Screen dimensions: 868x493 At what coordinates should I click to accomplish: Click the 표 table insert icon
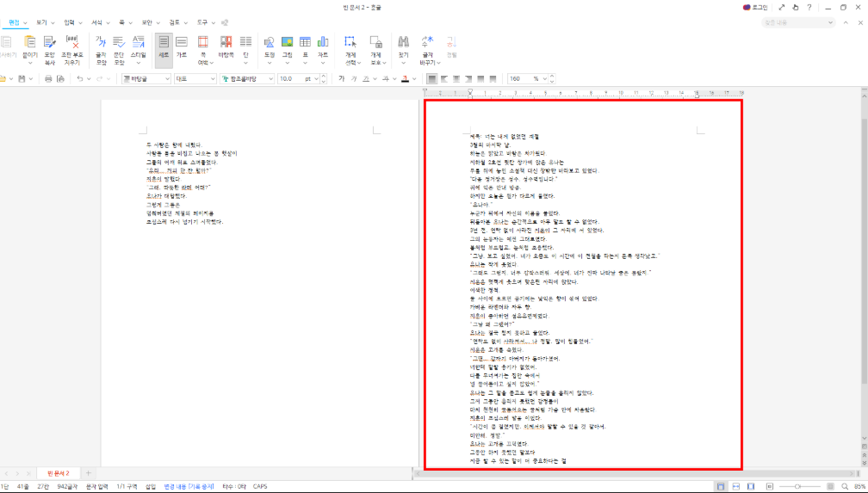tap(305, 42)
